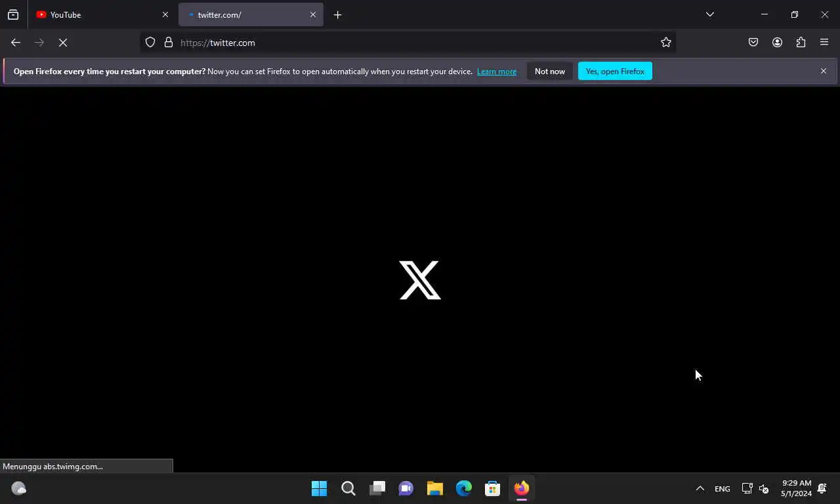Bookmark this page with star icon

click(x=666, y=43)
